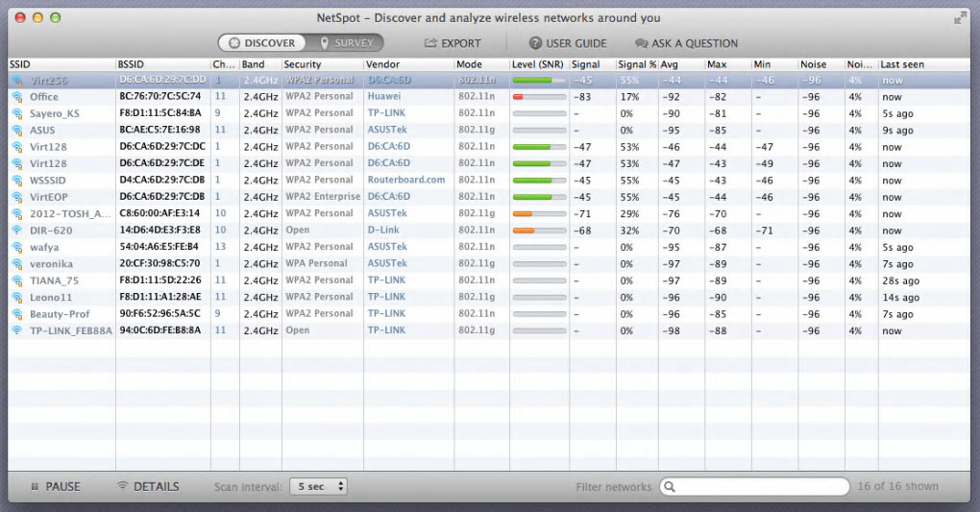Click the Wi-Fi icon next to TP-LINK_FEB88A
This screenshot has width=980, height=512.
pyautogui.click(x=17, y=330)
